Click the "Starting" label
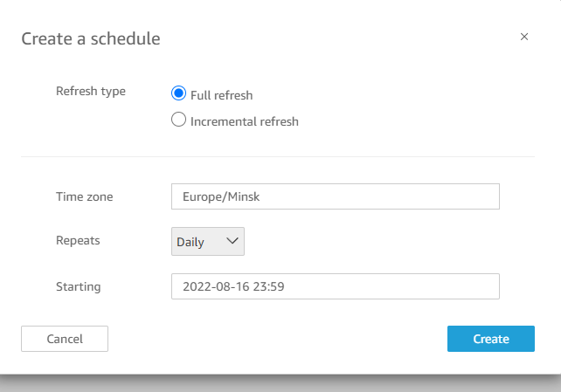The height and width of the screenshot is (392, 561). pyautogui.click(x=79, y=286)
